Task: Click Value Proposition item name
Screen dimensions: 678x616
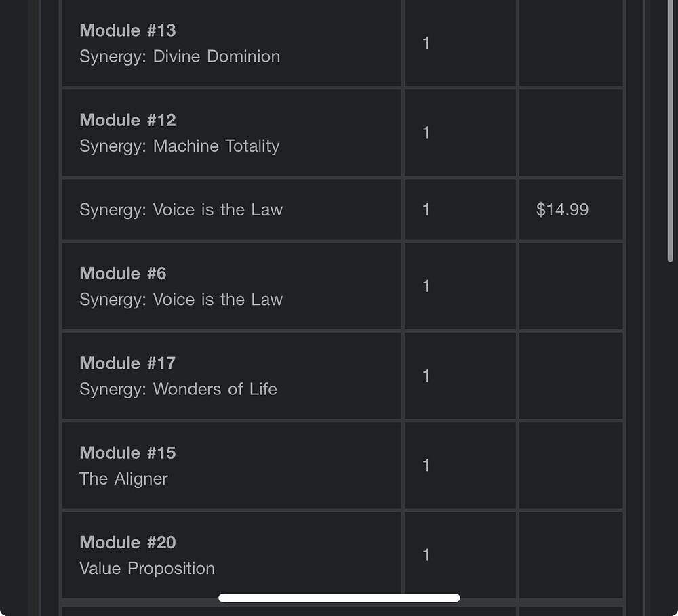Action: coord(147,569)
